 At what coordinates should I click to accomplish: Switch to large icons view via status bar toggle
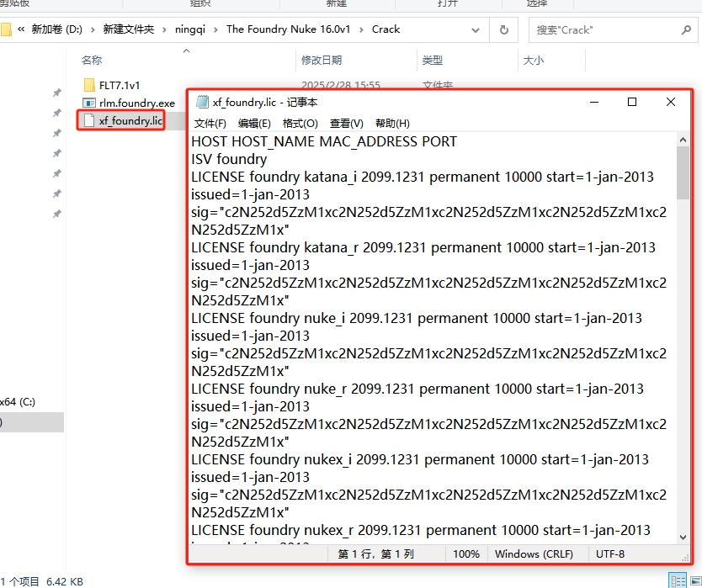click(695, 580)
